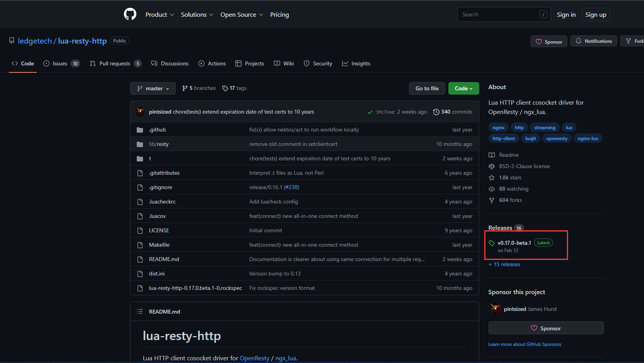Click the heart Sponsor button at top
Screen dimensions: 644x363
549,42
